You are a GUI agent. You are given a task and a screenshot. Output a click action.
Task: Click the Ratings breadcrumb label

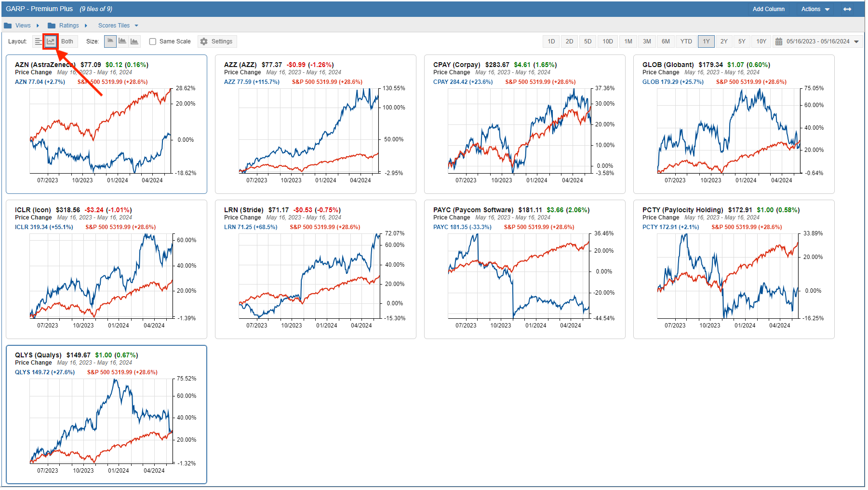pos(69,26)
